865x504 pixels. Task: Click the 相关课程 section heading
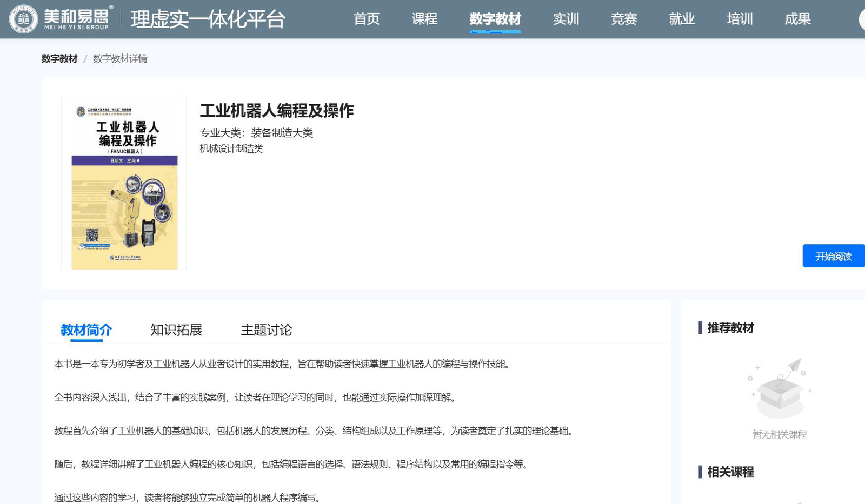[730, 472]
